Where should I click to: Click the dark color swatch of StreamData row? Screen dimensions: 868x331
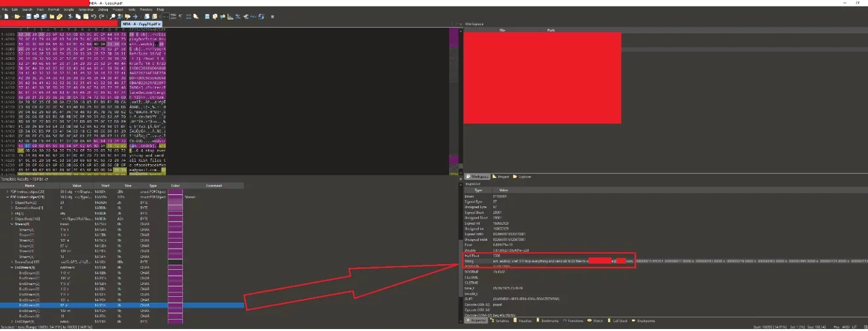175,261
